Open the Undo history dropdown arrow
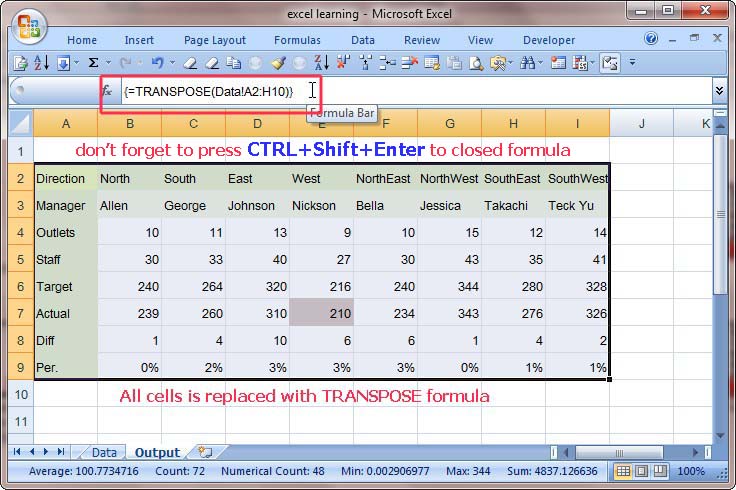 [x=173, y=62]
